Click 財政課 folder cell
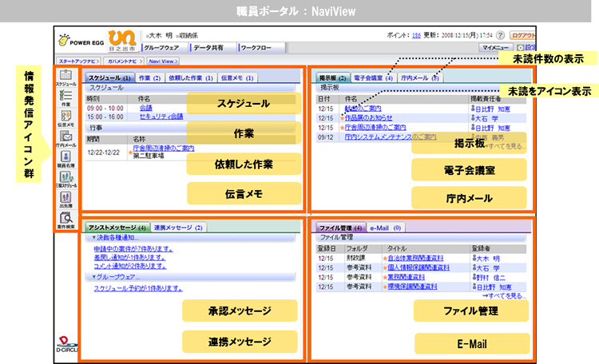 pyautogui.click(x=355, y=258)
